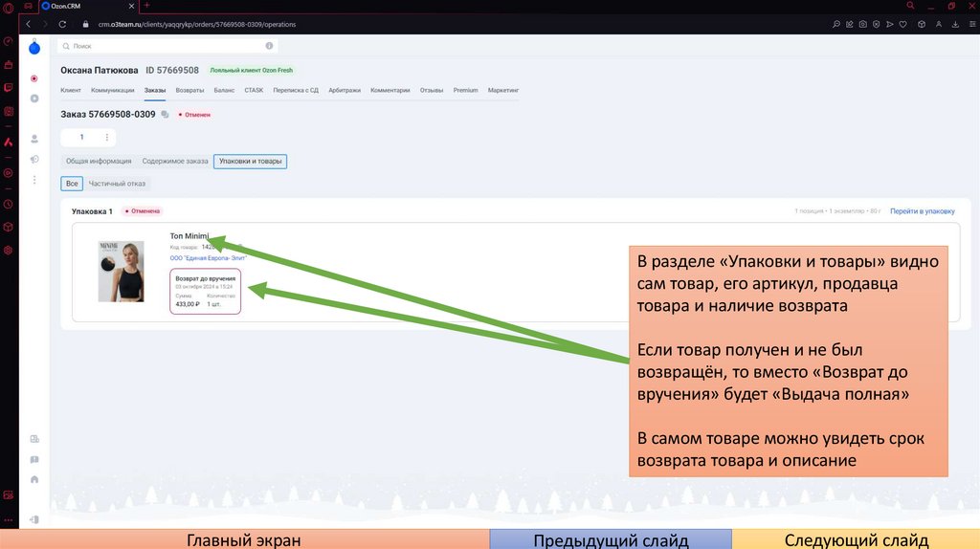The width and height of the screenshot is (980, 549).
Task: Open the ad blocker shield icon
Action: (877, 24)
